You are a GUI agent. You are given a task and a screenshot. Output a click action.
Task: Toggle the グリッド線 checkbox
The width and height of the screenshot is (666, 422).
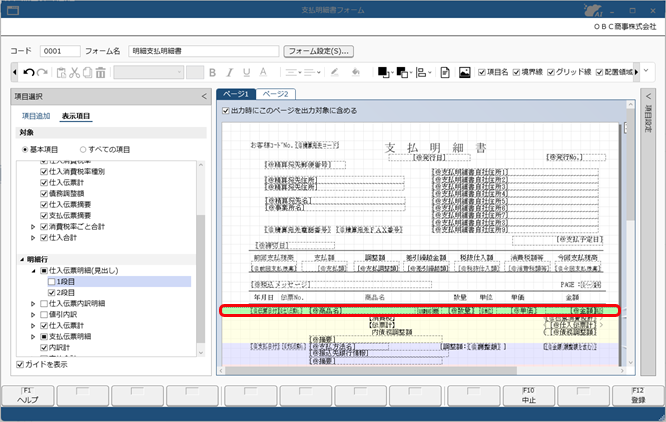pos(551,72)
